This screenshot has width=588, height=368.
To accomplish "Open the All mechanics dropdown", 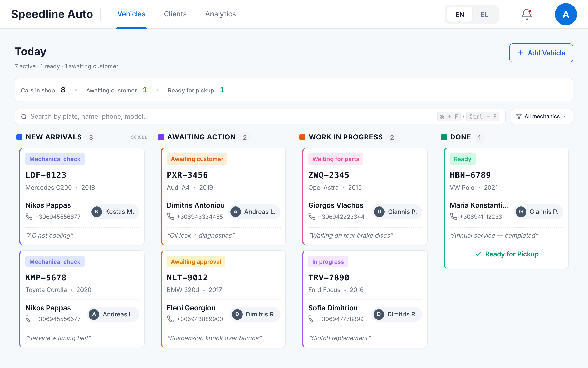I will [x=542, y=117].
